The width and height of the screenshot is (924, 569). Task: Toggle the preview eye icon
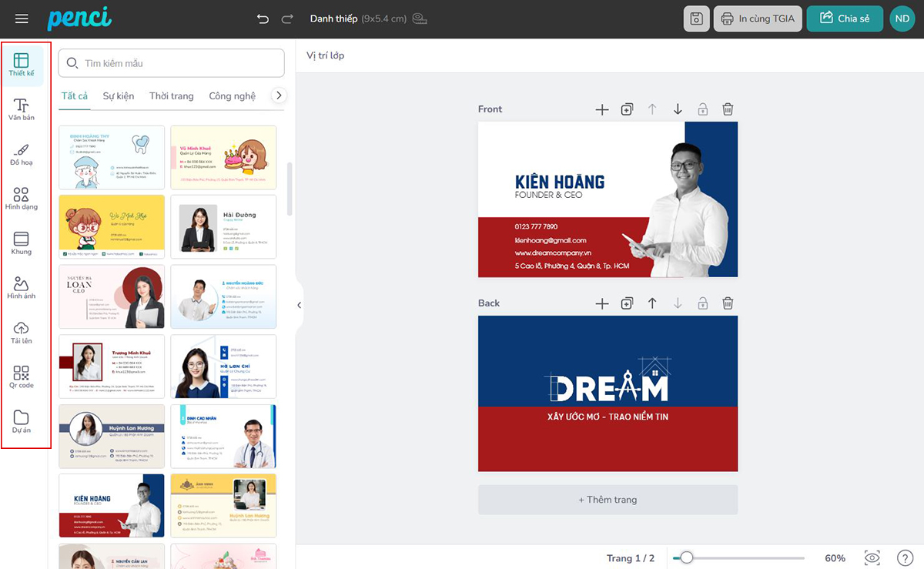[872, 557]
